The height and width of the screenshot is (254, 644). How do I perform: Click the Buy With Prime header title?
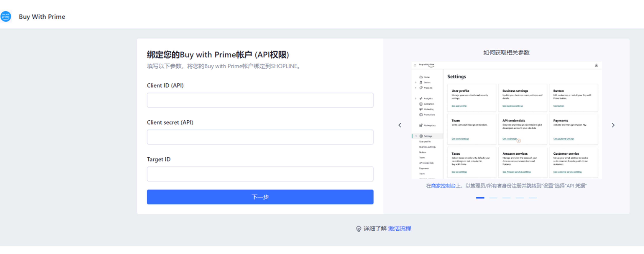pyautogui.click(x=42, y=17)
